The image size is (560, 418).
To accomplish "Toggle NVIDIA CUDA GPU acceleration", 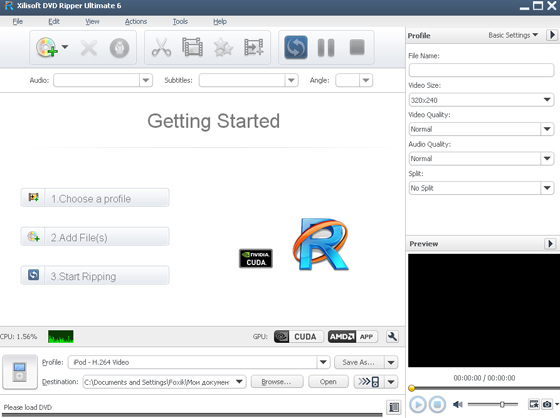I will [x=299, y=337].
